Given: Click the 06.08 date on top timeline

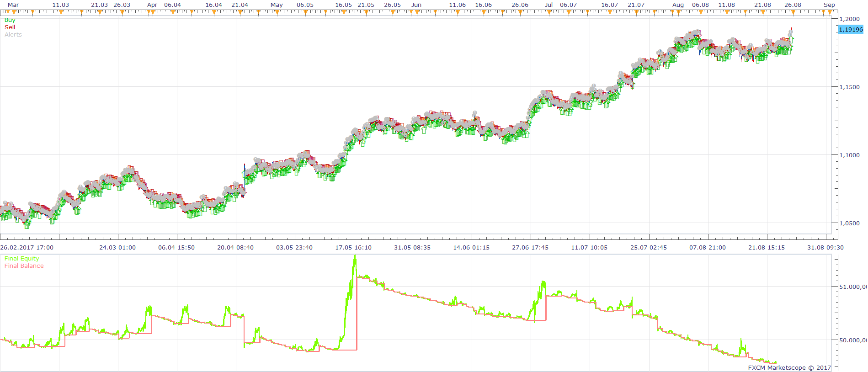Looking at the screenshot, I should point(700,5).
